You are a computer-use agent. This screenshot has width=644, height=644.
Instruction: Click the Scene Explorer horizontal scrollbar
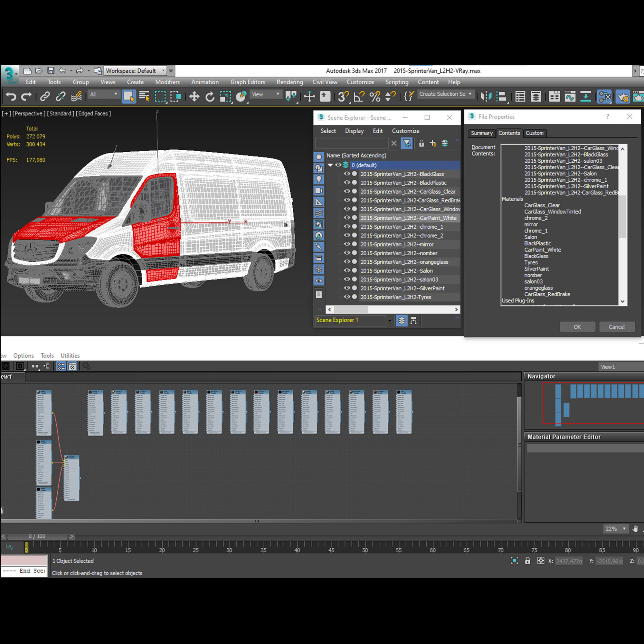pos(393,309)
